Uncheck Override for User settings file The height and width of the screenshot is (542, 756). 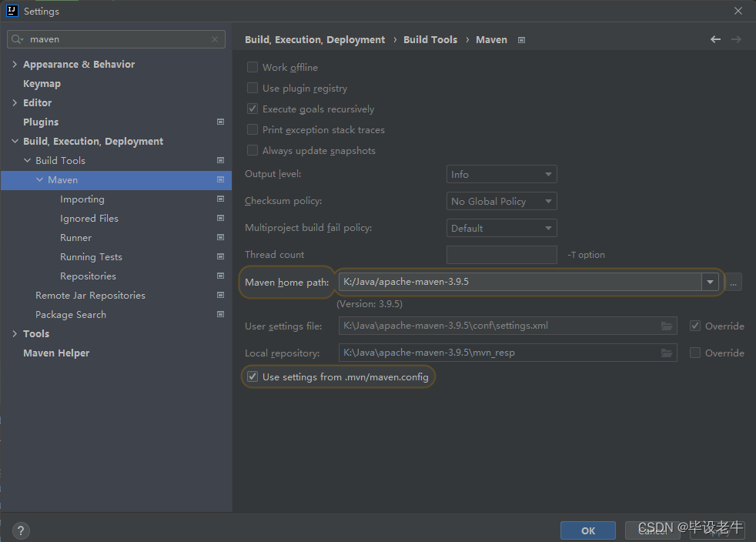click(694, 326)
